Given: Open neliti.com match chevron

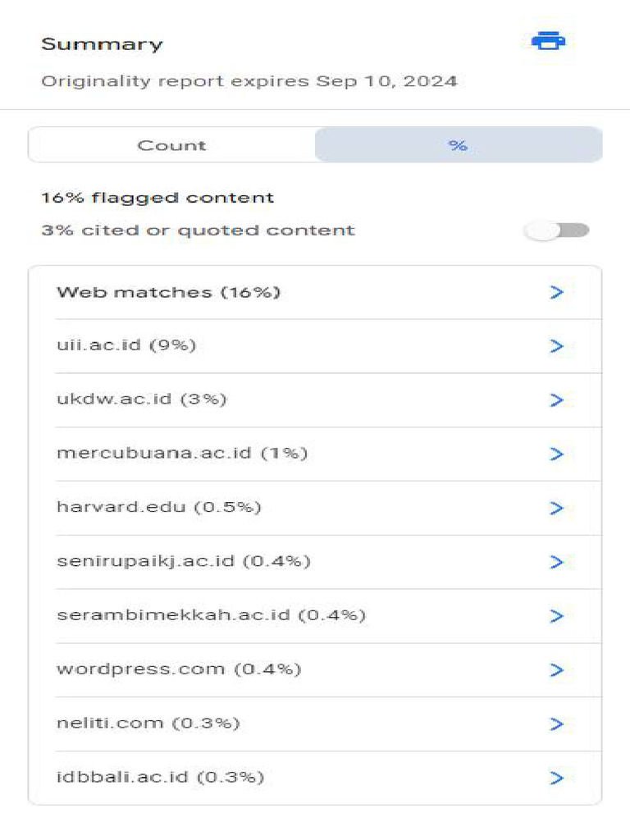Looking at the screenshot, I should (x=556, y=724).
